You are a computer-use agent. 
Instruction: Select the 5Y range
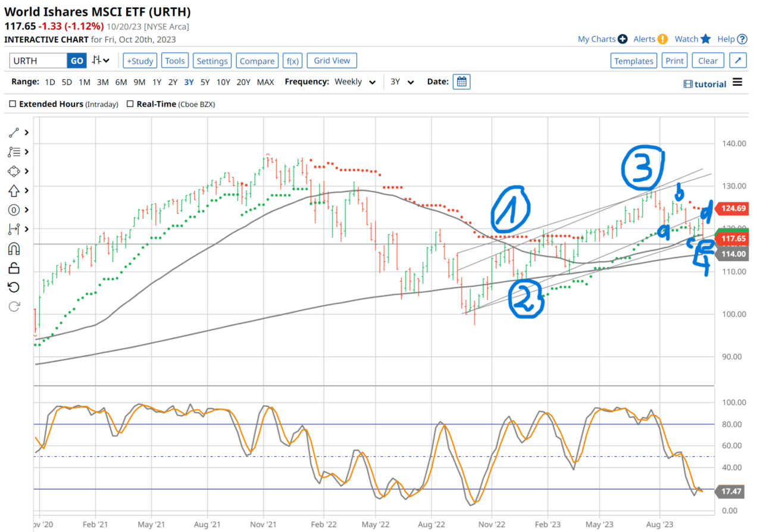pos(205,82)
